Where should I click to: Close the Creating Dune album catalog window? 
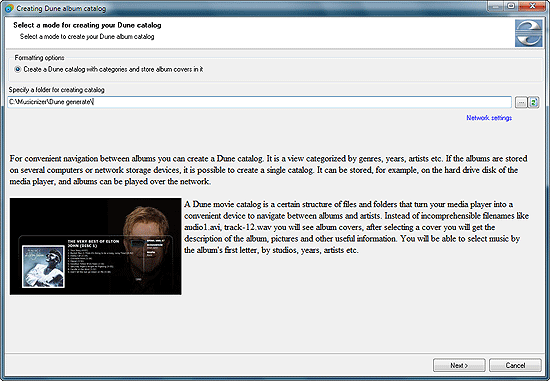click(532, 6)
